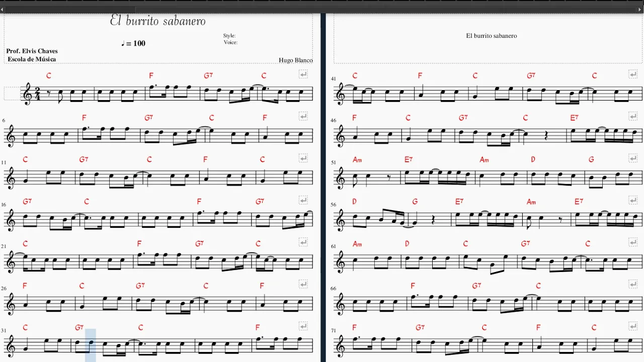Click the composer text Hugo Blanco
The width and height of the screenshot is (644, 362).
point(295,60)
